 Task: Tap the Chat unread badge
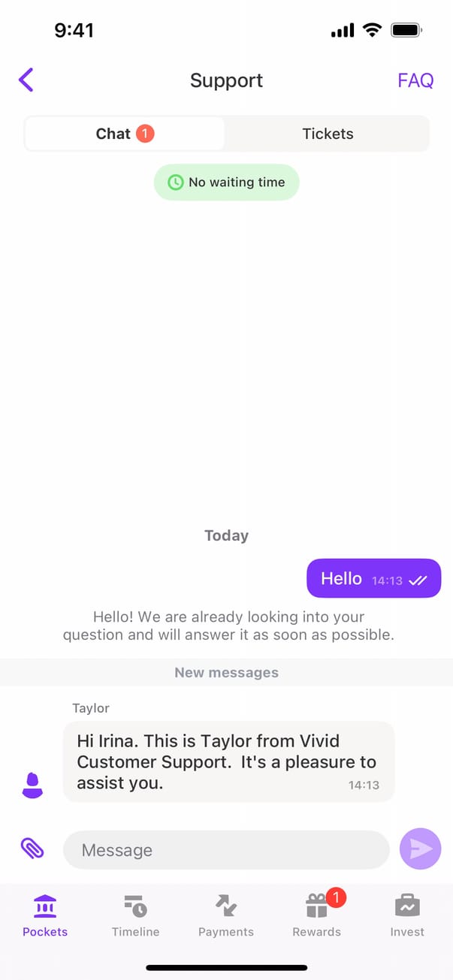145,134
